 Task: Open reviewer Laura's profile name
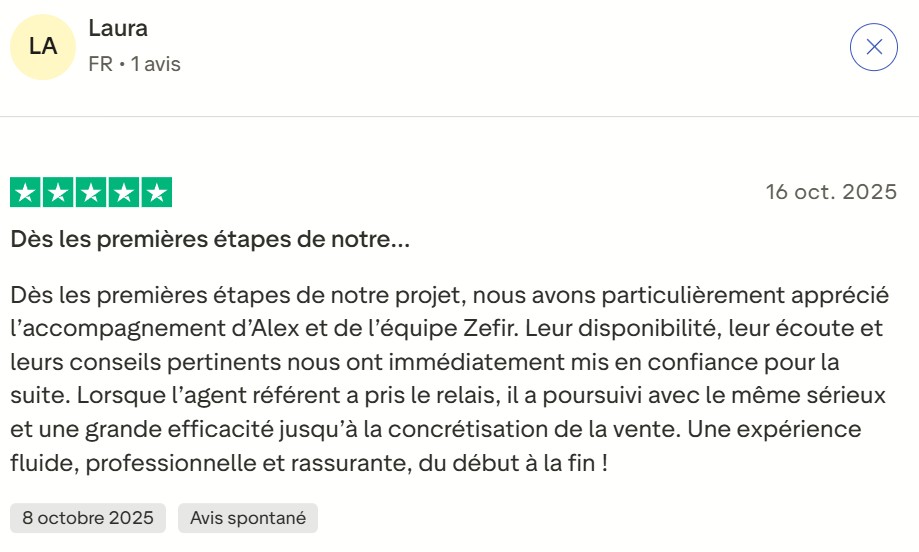pyautogui.click(x=118, y=29)
